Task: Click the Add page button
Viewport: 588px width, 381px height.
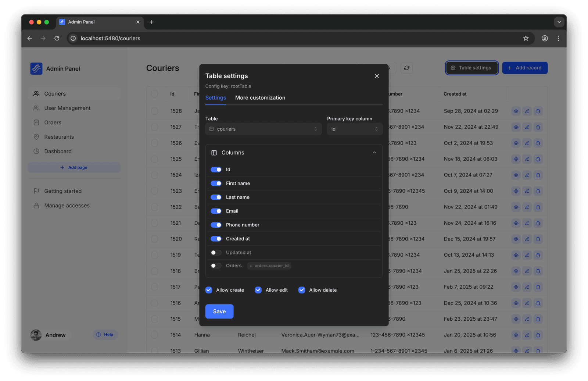Action: [x=74, y=168]
